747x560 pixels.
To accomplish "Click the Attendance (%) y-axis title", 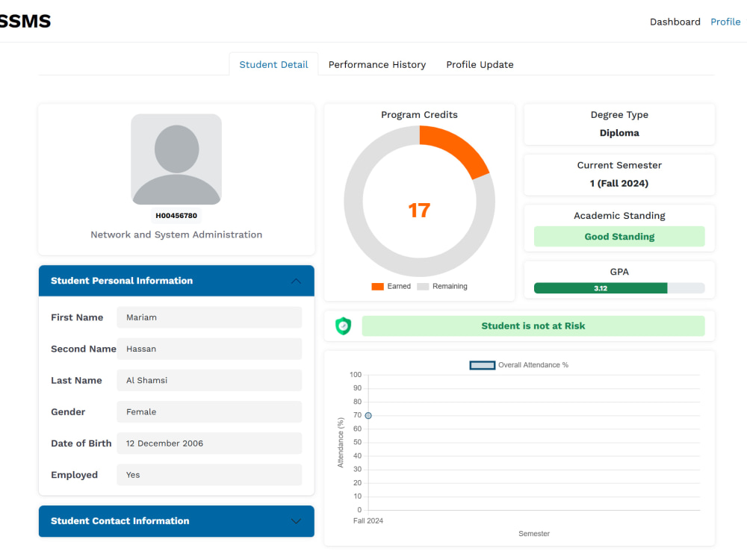I will [x=341, y=443].
